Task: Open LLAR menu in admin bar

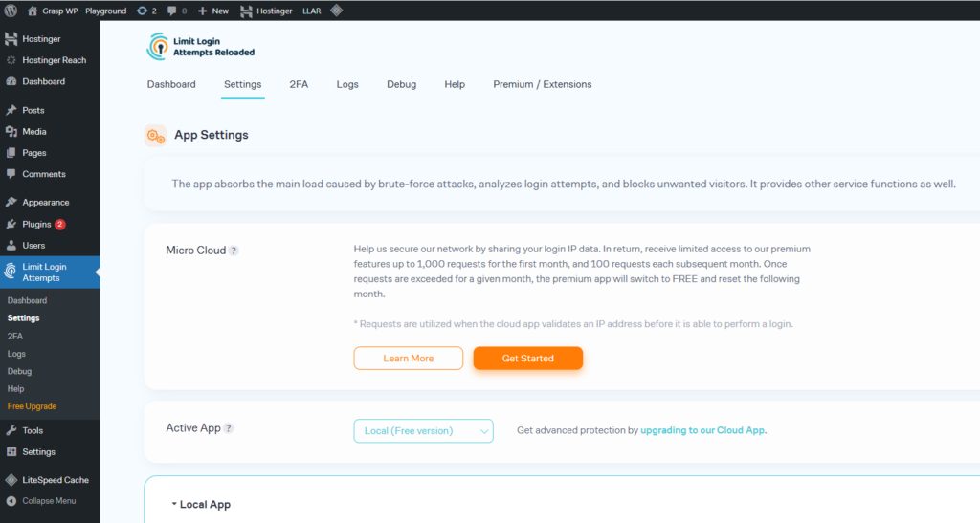Action: (x=311, y=11)
